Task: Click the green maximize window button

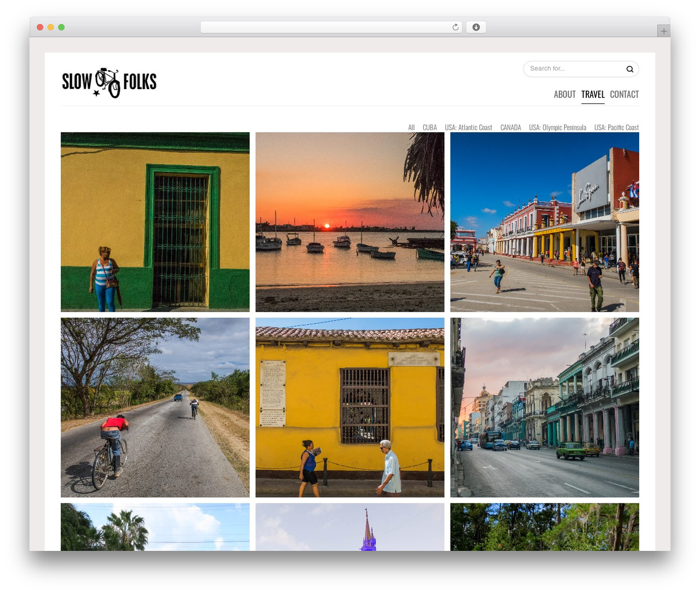Action: tap(61, 27)
